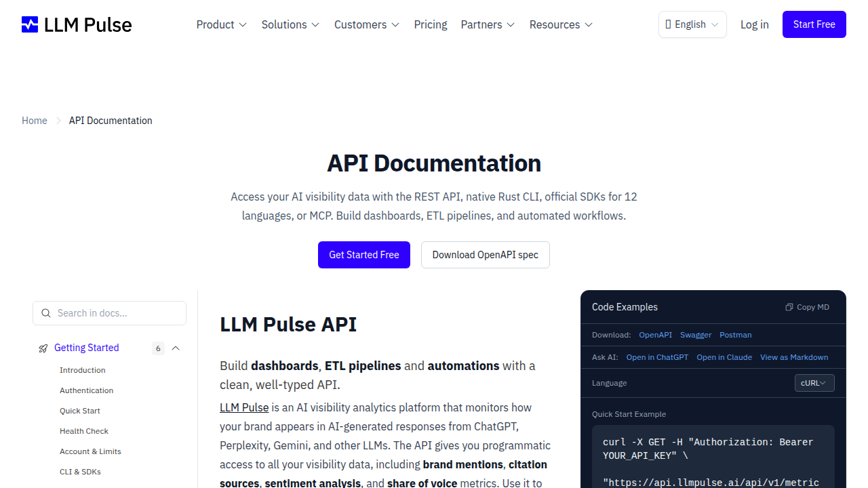Download the Postman collection link

pyautogui.click(x=736, y=335)
